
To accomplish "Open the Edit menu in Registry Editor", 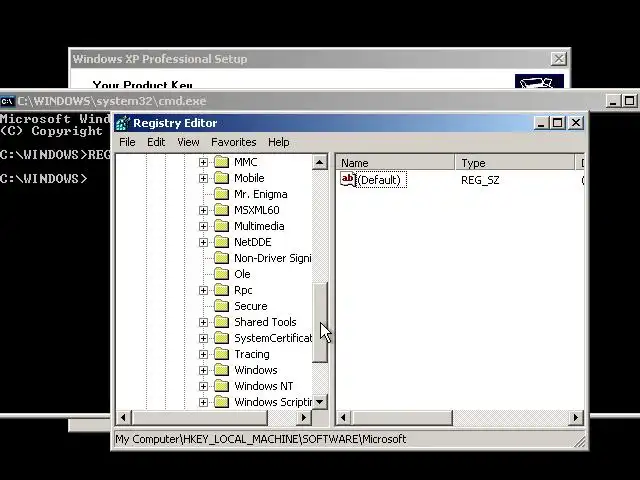I will click(x=156, y=142).
